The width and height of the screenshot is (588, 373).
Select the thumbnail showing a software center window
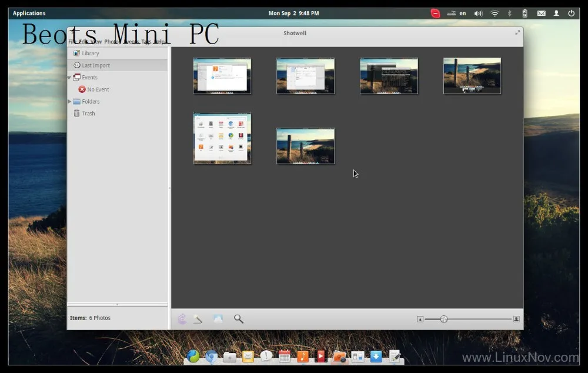click(x=222, y=76)
